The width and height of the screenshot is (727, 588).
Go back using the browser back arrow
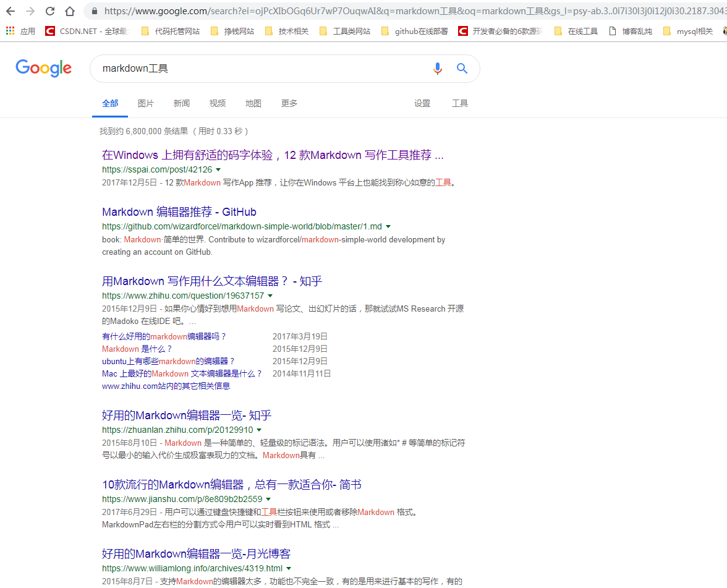pyautogui.click(x=10, y=11)
